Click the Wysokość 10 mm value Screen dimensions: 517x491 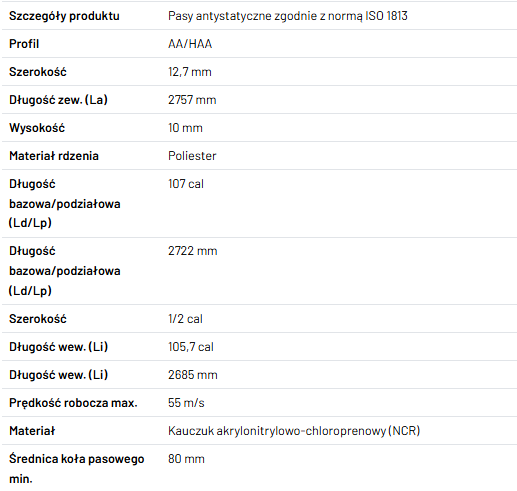point(185,128)
